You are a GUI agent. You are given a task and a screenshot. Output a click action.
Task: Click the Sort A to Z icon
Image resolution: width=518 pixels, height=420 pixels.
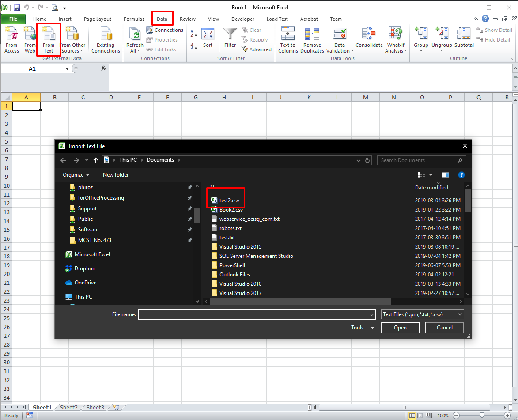193,33
